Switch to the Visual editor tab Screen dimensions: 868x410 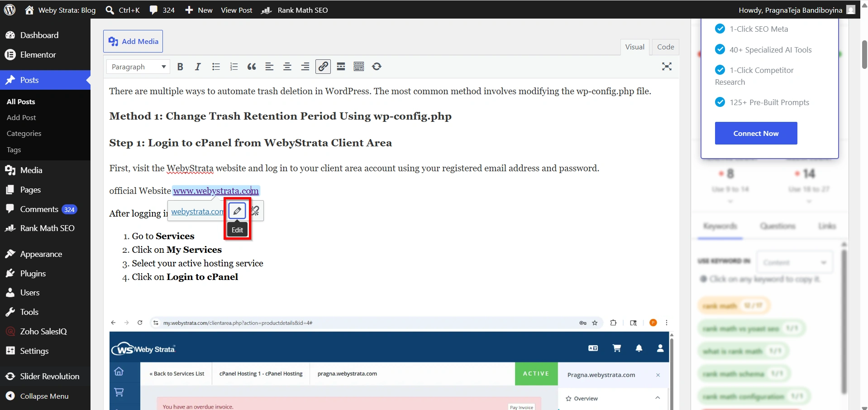pos(634,47)
